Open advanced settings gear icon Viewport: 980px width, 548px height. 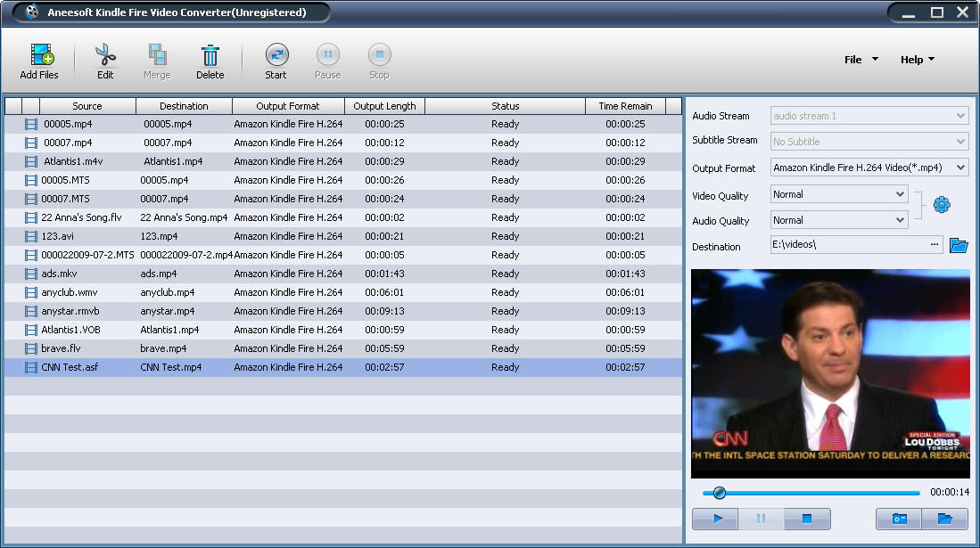click(942, 204)
